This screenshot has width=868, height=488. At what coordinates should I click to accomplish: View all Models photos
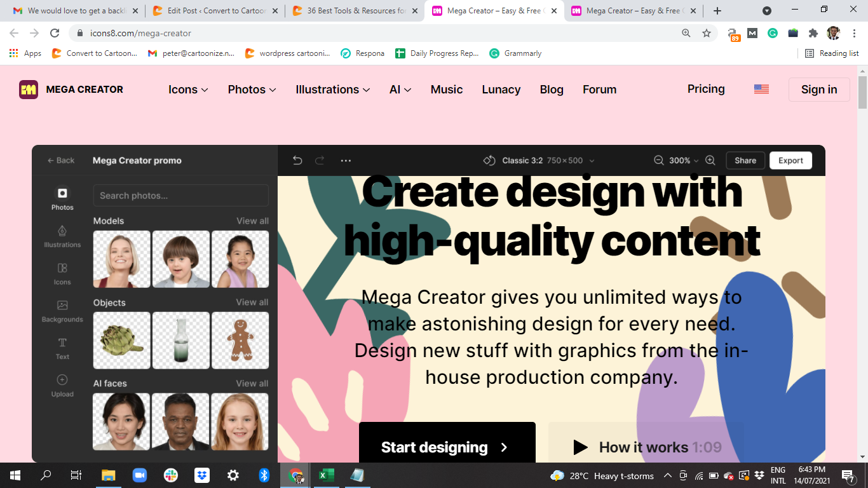pyautogui.click(x=252, y=221)
